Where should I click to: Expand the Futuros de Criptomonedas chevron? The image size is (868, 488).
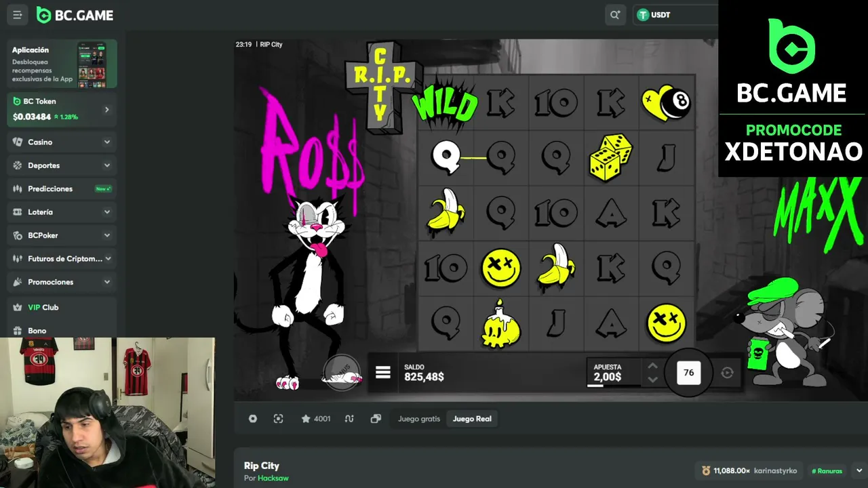(108, 259)
